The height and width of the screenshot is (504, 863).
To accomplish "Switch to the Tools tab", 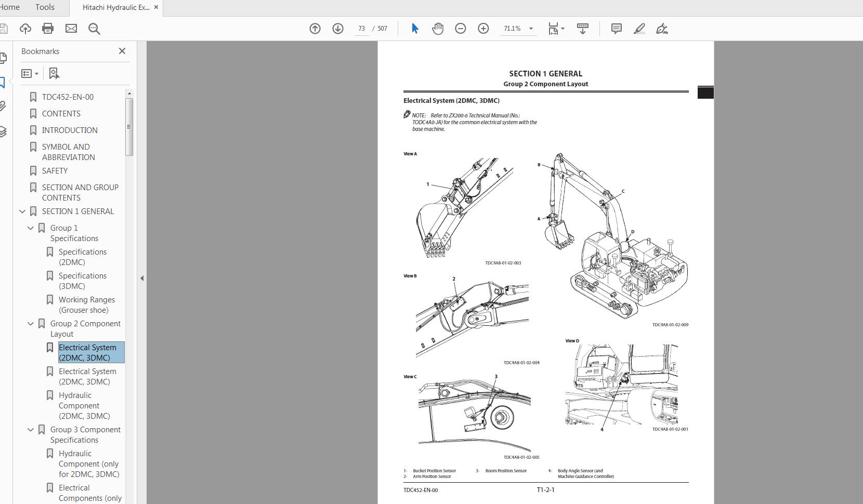I will click(44, 7).
